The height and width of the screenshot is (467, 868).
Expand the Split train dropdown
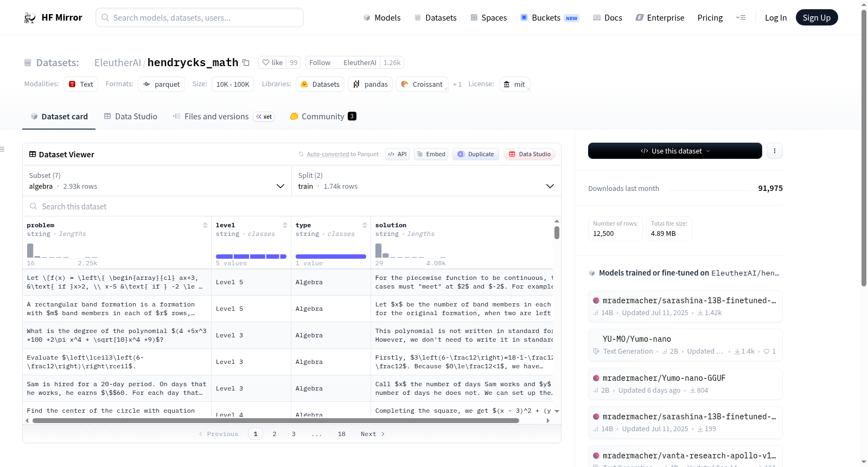(x=426, y=181)
